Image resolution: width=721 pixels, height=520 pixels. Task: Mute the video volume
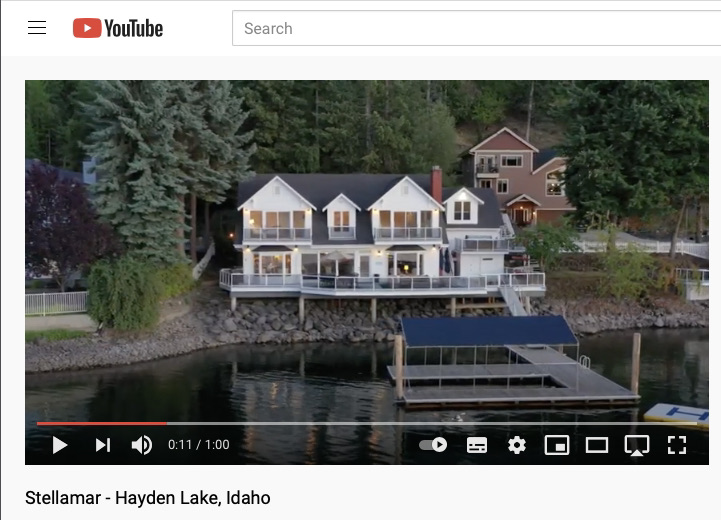click(142, 445)
